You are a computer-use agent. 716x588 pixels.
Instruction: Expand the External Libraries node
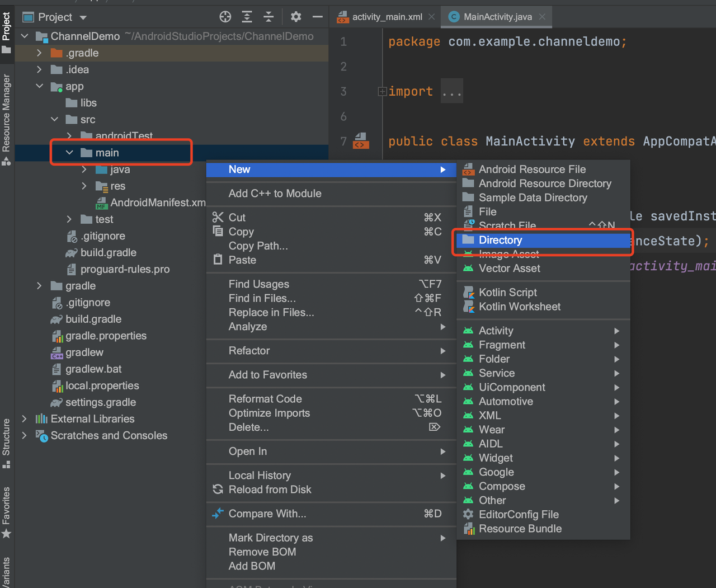pos(24,418)
